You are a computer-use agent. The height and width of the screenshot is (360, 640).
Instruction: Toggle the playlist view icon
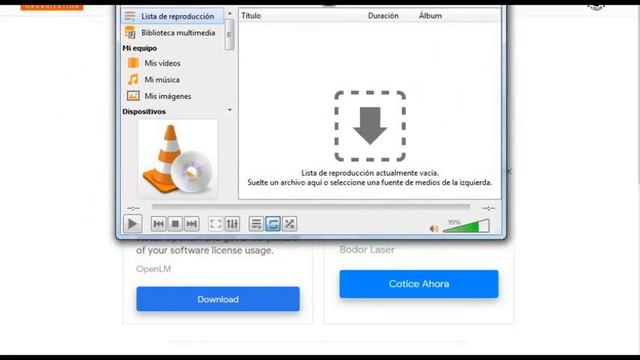click(256, 224)
